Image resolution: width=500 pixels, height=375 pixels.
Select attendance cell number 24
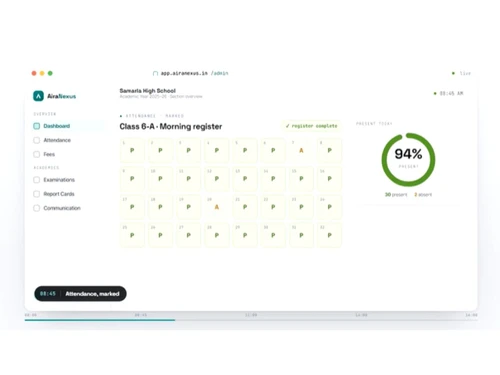(330, 207)
